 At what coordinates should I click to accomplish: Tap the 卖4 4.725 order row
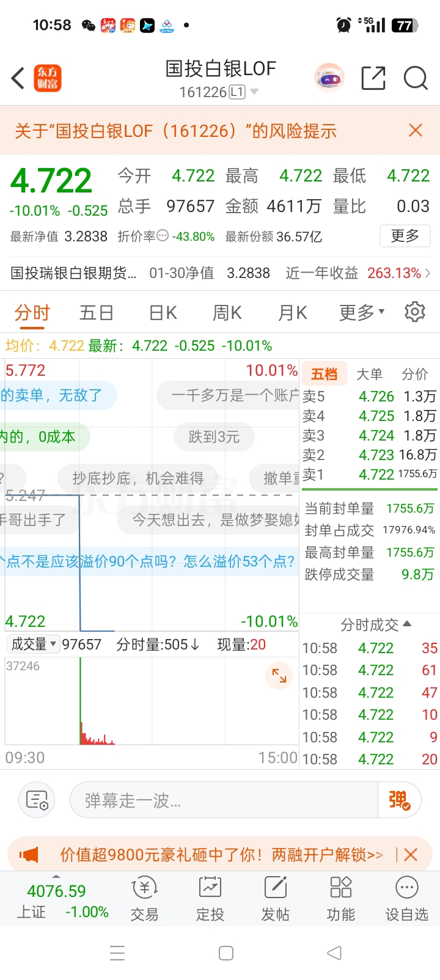click(370, 415)
